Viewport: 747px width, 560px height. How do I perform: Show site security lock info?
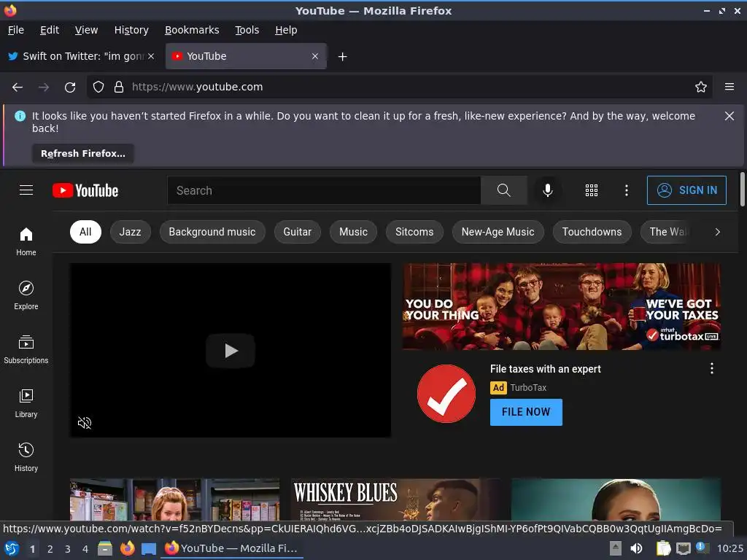(119, 87)
